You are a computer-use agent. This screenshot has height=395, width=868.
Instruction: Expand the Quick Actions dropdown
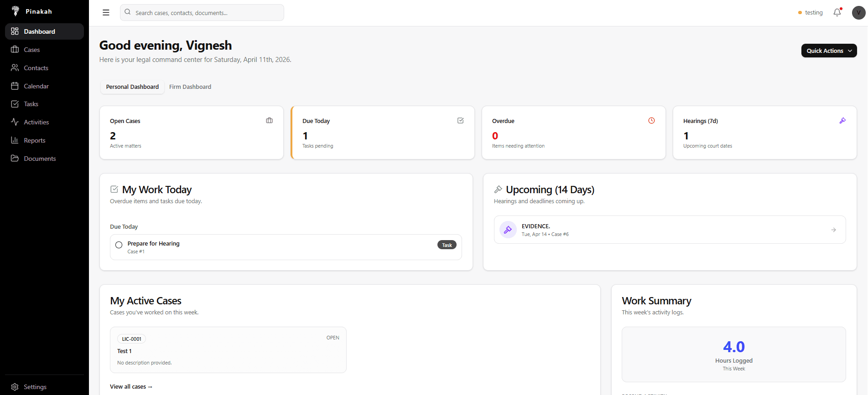(x=829, y=51)
